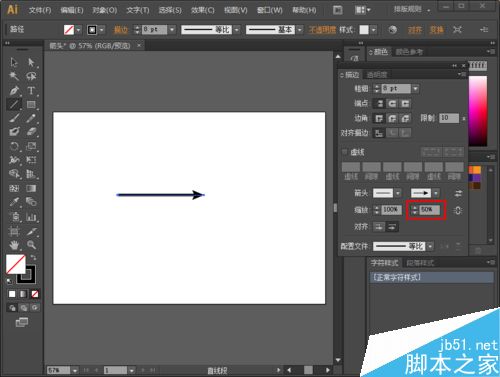The height and width of the screenshot is (377, 500).
Task: Open the 效果(C) menu
Action: [x=203, y=10]
